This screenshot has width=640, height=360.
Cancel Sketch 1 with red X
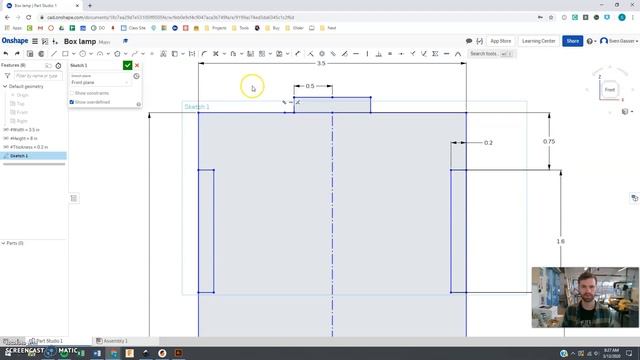point(137,65)
